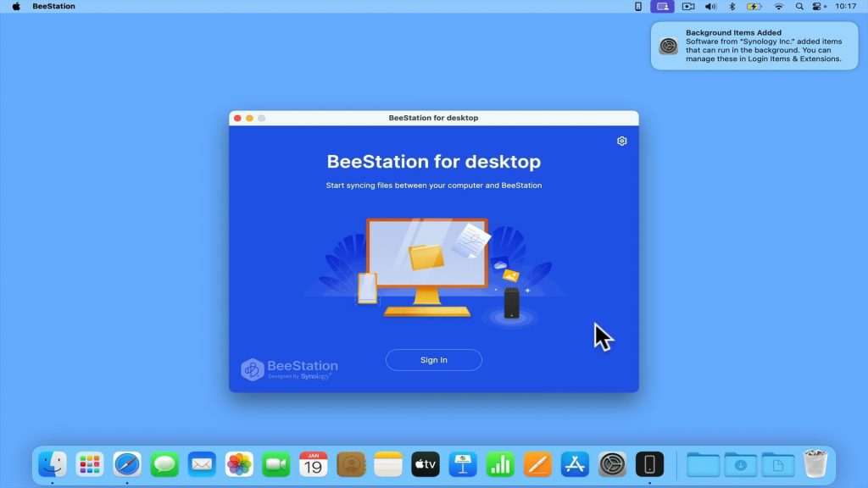The height and width of the screenshot is (488, 868).
Task: Open Calendar showing Jan 19
Action: coord(314,463)
